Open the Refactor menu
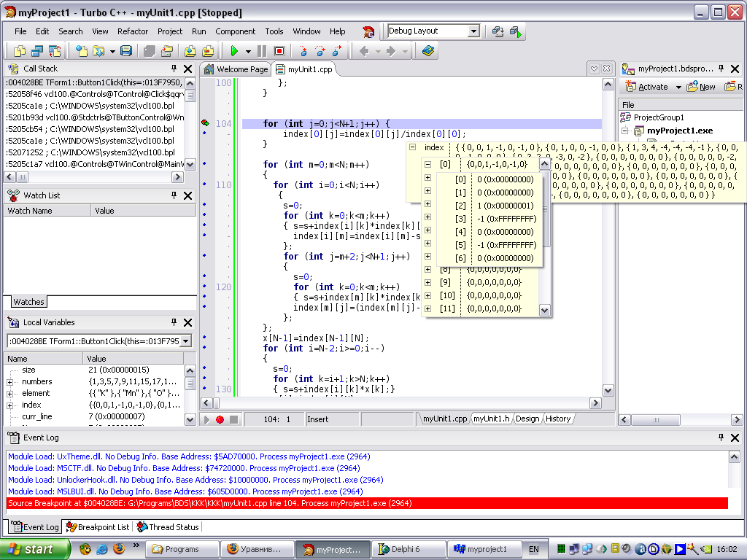 (x=133, y=31)
